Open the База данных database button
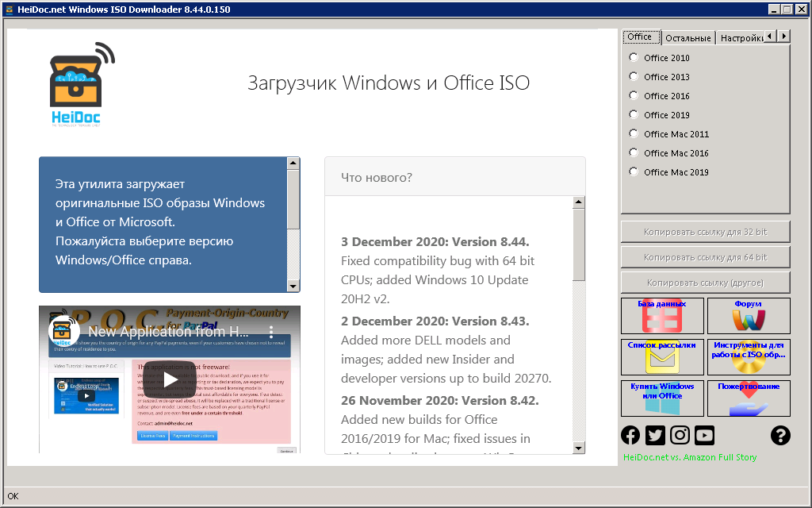Viewport: 812px width, 508px height. click(x=662, y=316)
